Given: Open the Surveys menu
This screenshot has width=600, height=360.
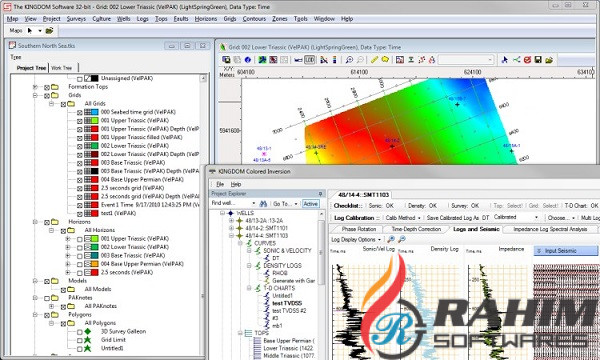Looking at the screenshot, I should point(76,19).
